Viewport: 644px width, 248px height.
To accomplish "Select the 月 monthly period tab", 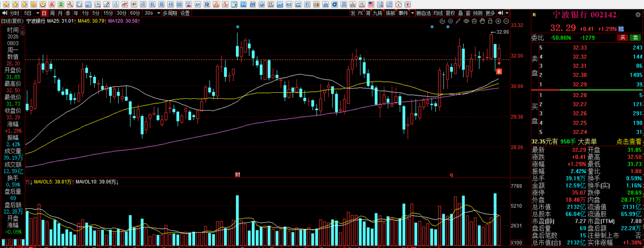I will point(60,13).
